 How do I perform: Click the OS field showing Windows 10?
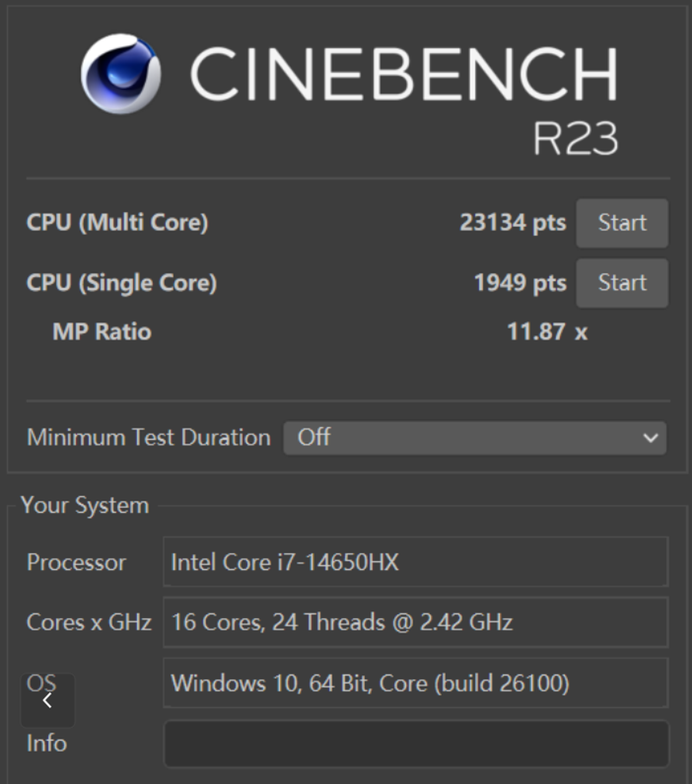415,682
